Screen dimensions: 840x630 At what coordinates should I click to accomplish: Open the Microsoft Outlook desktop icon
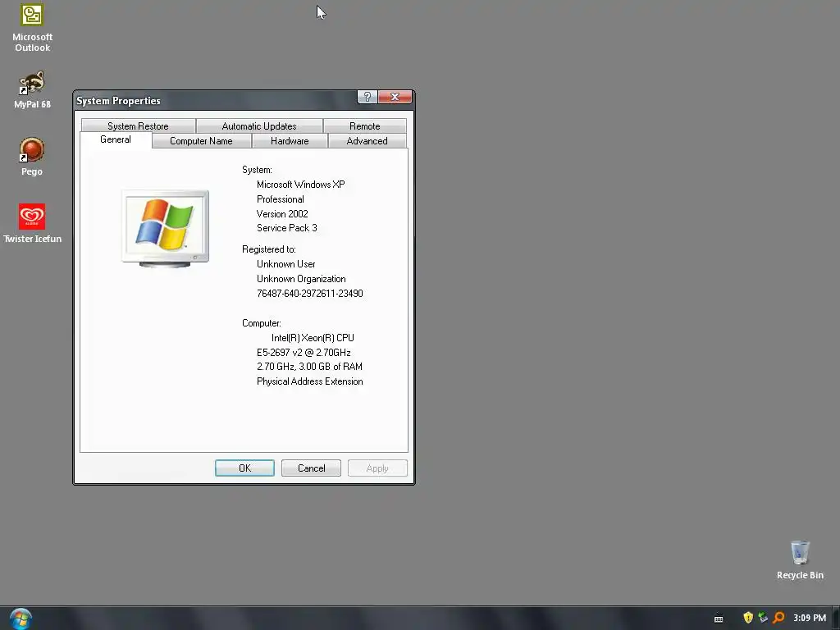pos(32,28)
